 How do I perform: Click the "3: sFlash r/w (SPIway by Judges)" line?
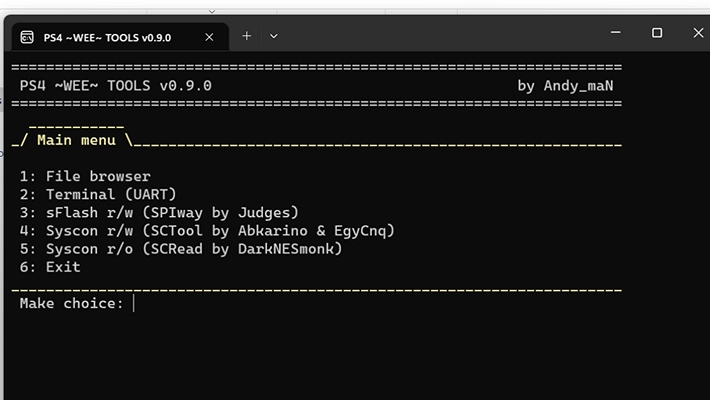[159, 212]
